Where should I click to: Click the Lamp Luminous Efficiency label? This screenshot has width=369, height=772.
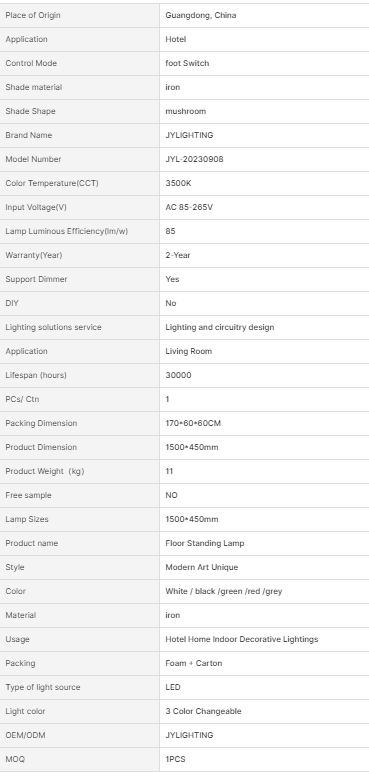(67, 231)
